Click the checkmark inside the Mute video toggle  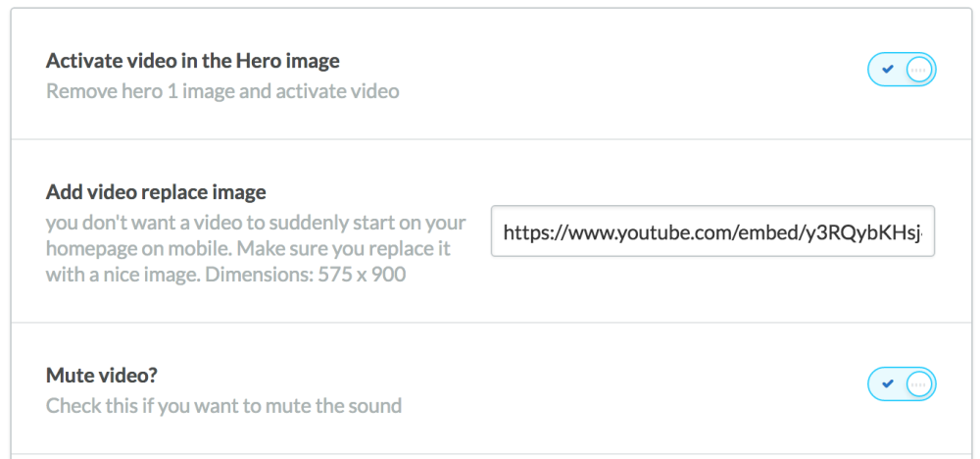coord(888,383)
